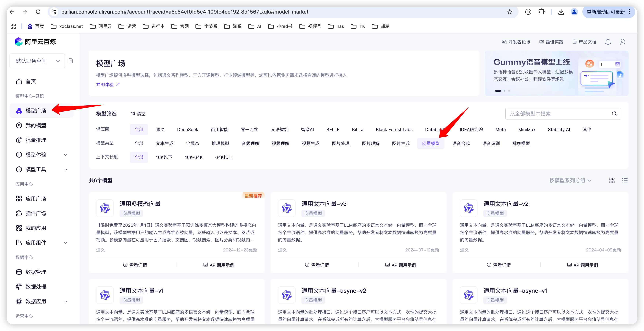Screen dimensions: 644x331
Task: Select 文本生成 model type filter
Action: click(x=164, y=143)
